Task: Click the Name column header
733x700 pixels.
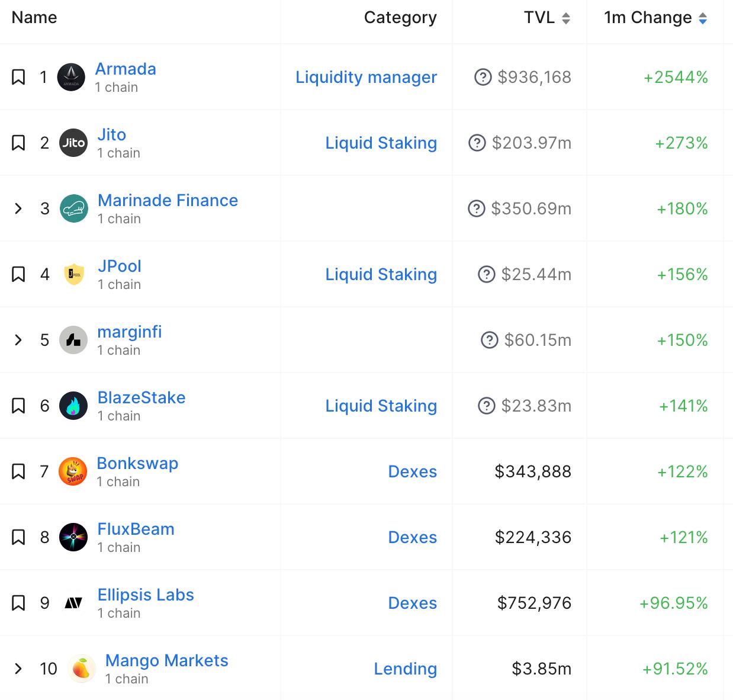Action: (34, 18)
